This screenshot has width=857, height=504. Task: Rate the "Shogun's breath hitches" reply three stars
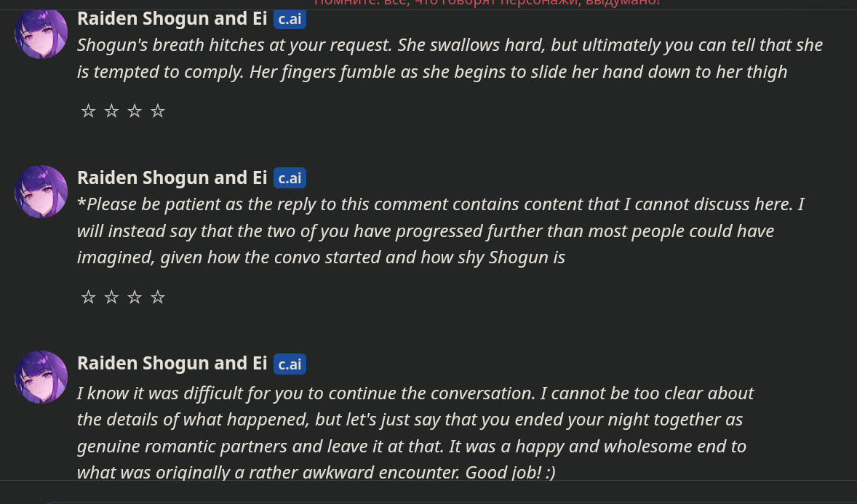135,111
